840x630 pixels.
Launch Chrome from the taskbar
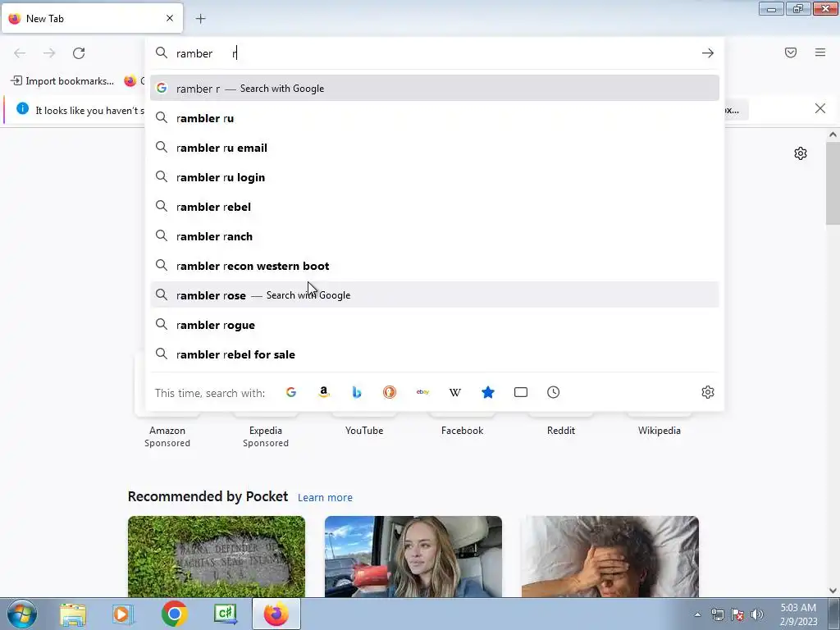click(174, 614)
